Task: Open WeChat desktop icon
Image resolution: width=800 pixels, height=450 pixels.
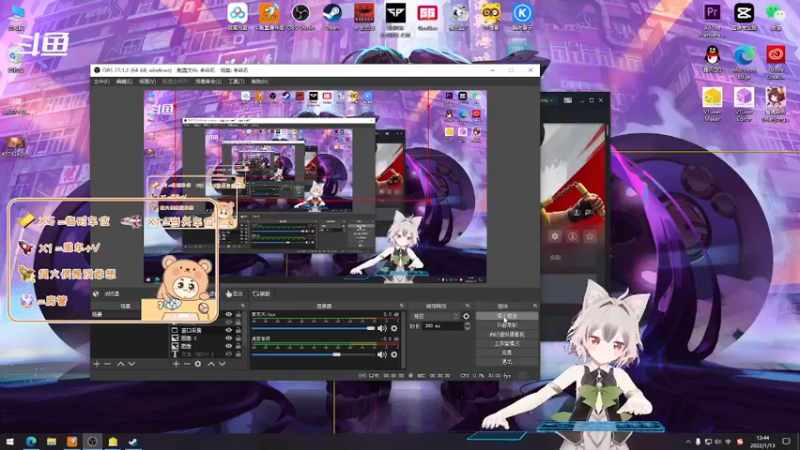Action: [x=776, y=16]
